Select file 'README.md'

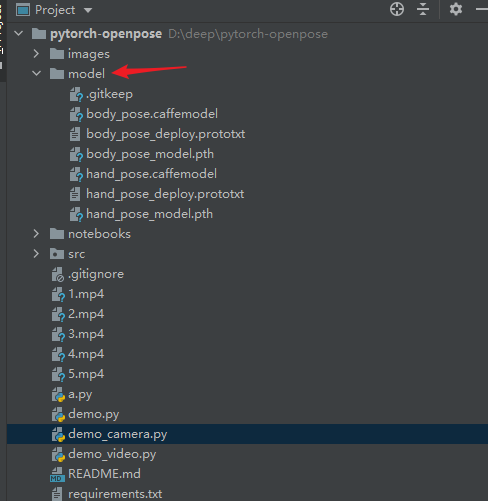[x=104, y=474]
